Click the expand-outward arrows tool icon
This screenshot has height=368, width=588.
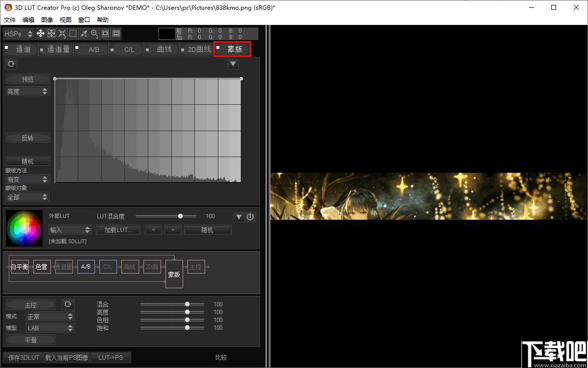click(x=51, y=34)
